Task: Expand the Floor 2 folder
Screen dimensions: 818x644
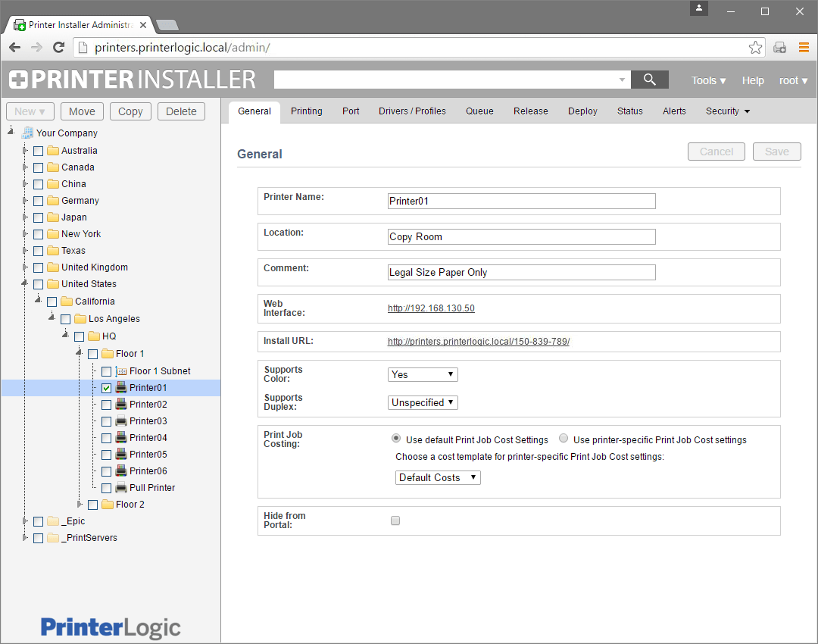Action: pos(80,505)
